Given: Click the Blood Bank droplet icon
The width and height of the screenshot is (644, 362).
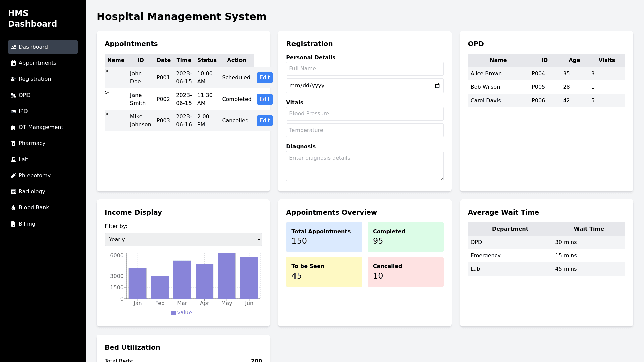Looking at the screenshot, I should click(x=13, y=208).
